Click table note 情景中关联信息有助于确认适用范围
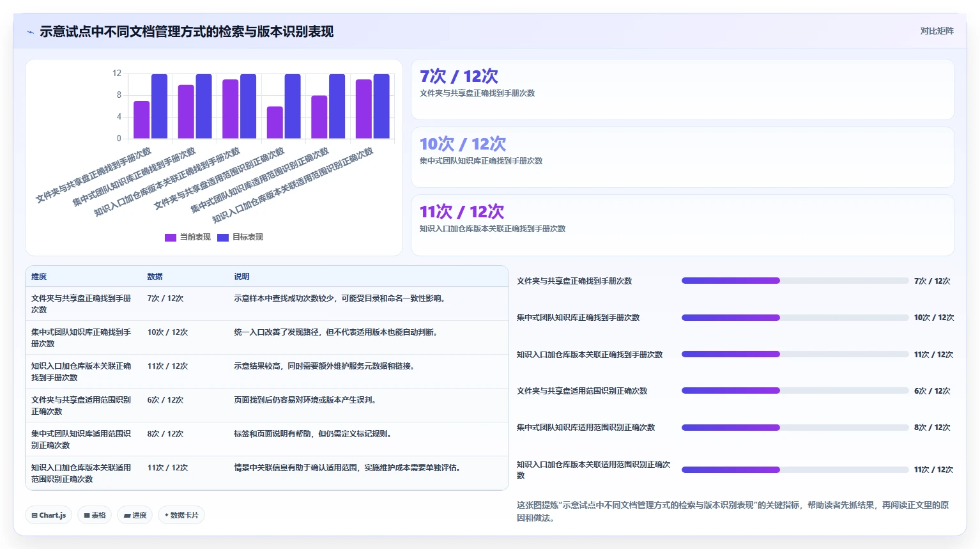Image resolution: width=980 pixels, height=549 pixels. 347,468
